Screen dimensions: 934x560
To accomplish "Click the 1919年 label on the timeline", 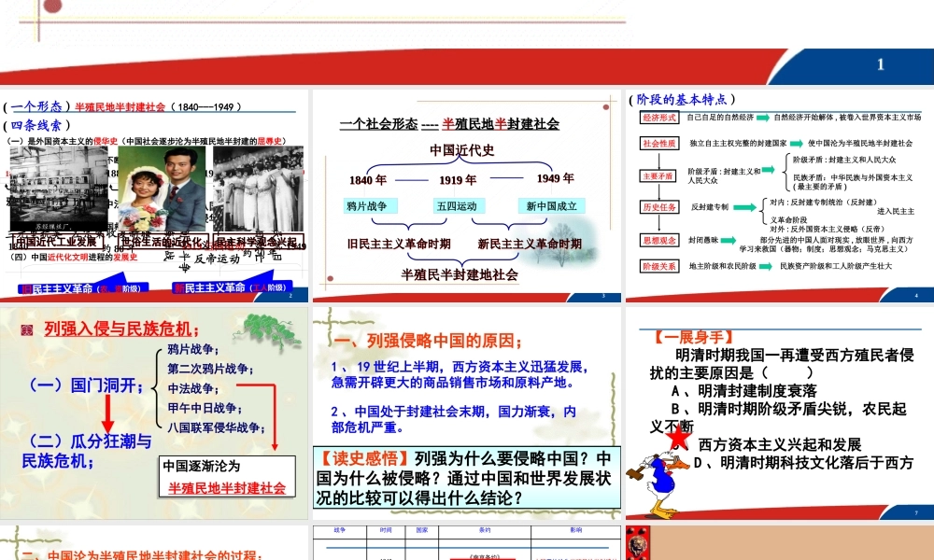I will pos(458,180).
